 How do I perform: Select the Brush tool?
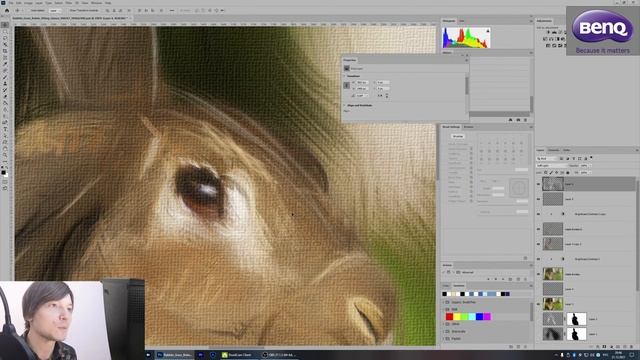(x=5, y=77)
